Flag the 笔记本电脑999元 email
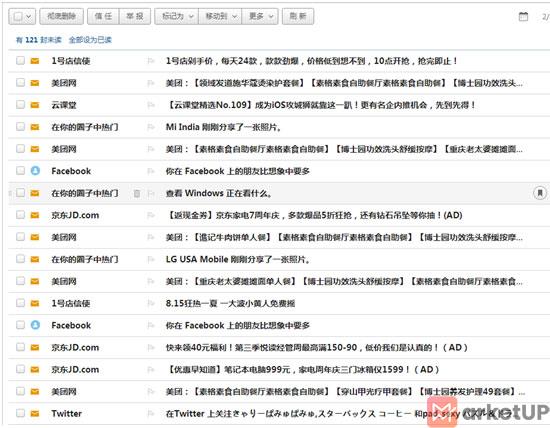Screen dimensions: 550x428 coord(151,369)
